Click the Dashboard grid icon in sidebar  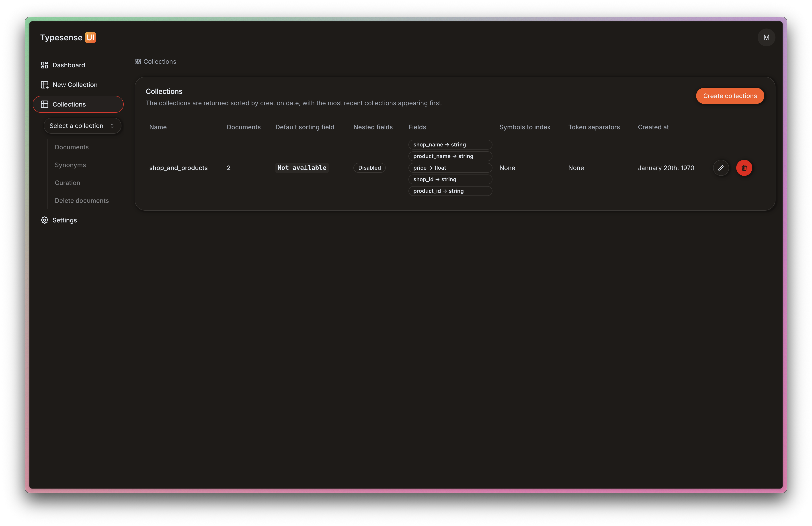pos(44,65)
